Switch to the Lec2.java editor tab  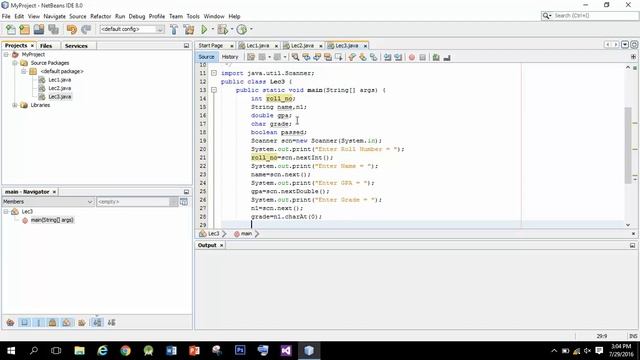click(302, 46)
